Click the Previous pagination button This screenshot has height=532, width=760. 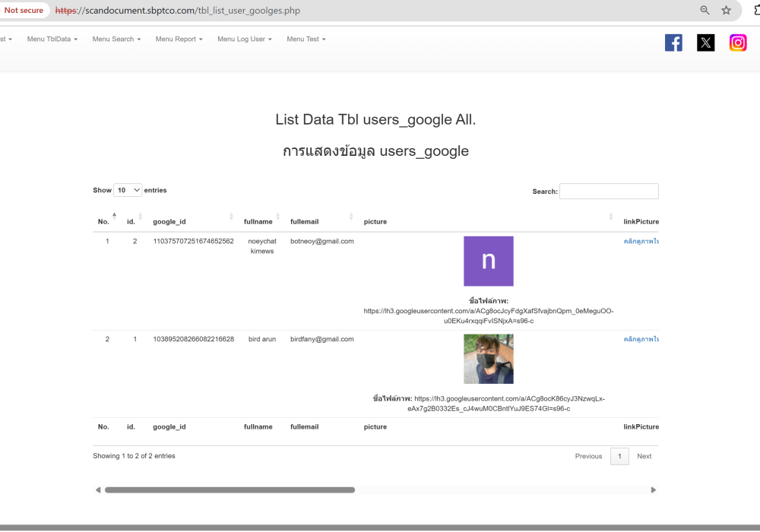588,456
